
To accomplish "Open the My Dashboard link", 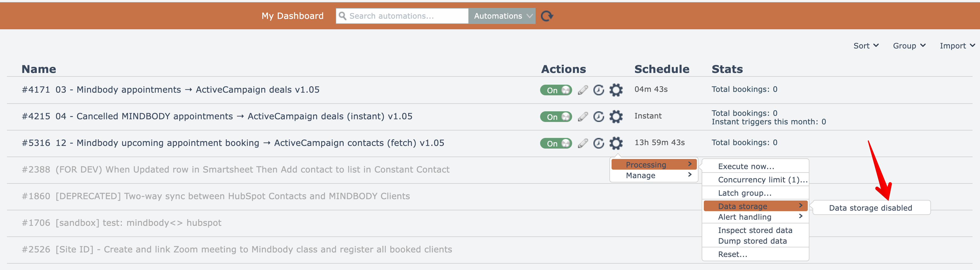I will [292, 16].
